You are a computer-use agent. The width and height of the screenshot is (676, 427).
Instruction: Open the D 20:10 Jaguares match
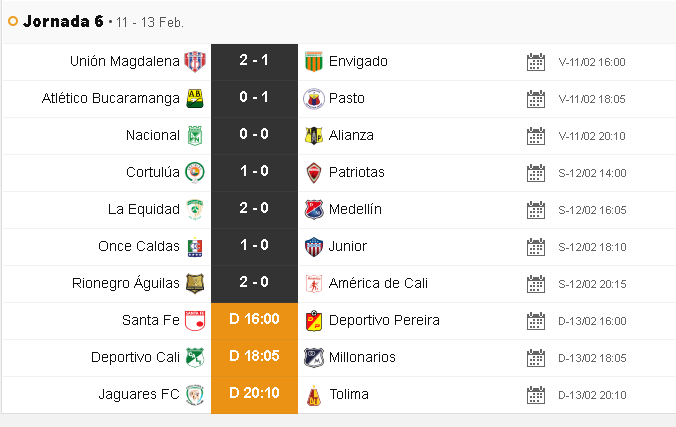[x=254, y=395]
